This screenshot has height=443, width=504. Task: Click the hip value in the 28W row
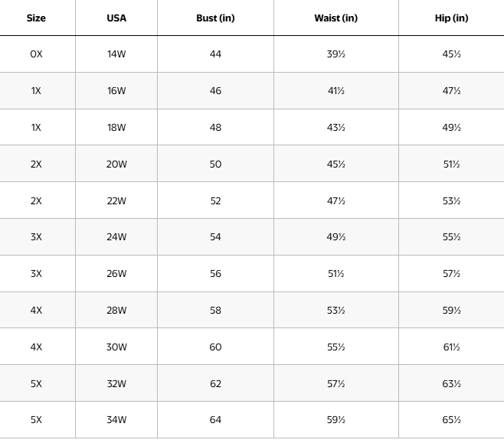click(x=450, y=310)
